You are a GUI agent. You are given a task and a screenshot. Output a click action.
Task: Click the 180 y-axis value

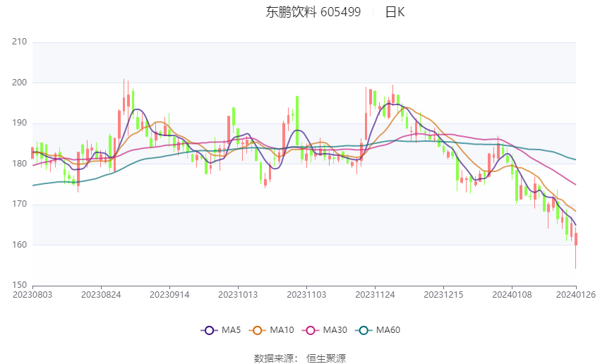tap(20, 164)
